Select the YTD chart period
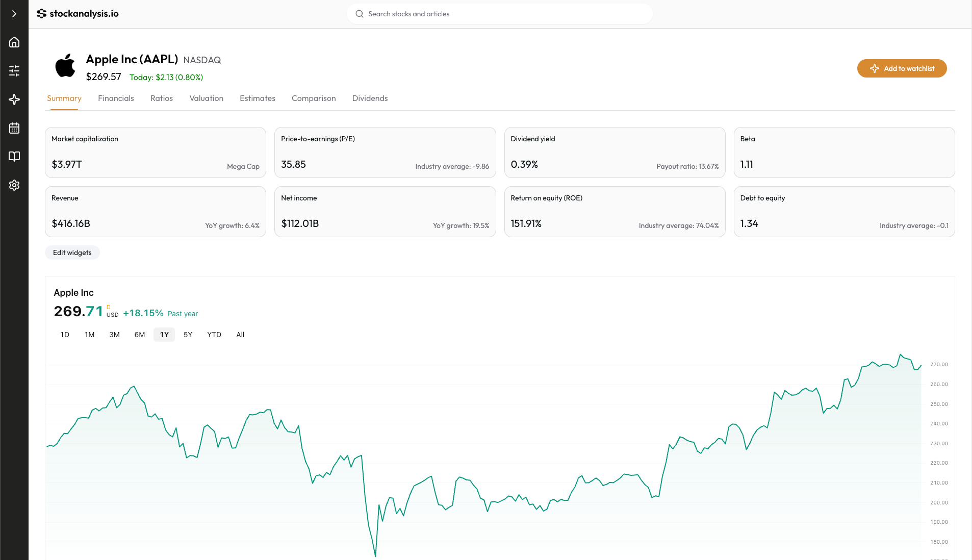This screenshot has width=972, height=560. (x=214, y=334)
